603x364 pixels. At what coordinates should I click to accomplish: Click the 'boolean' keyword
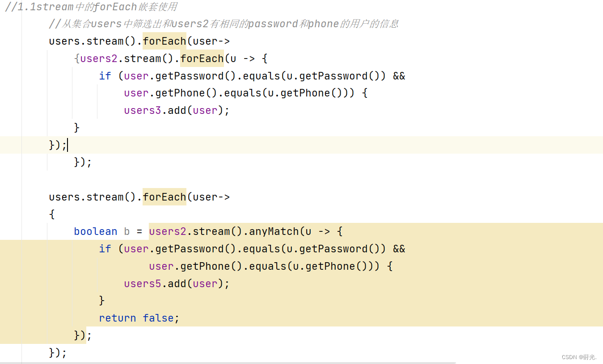tap(96, 231)
